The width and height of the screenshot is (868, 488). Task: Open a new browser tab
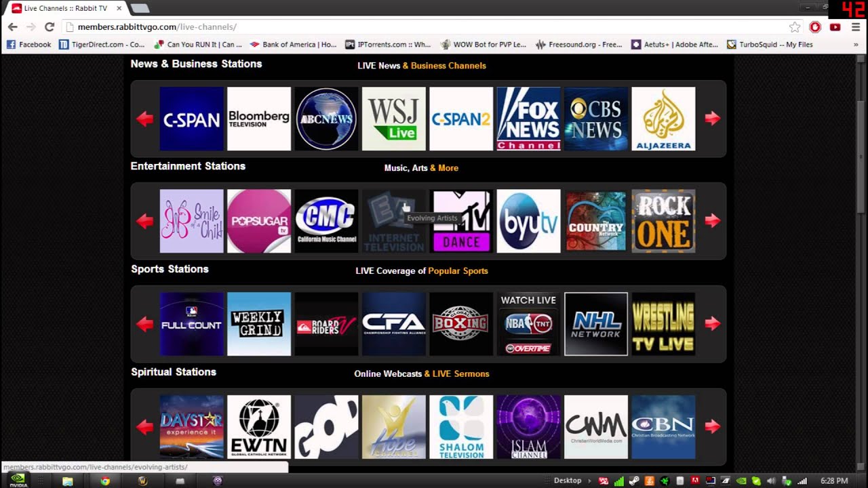tap(140, 8)
